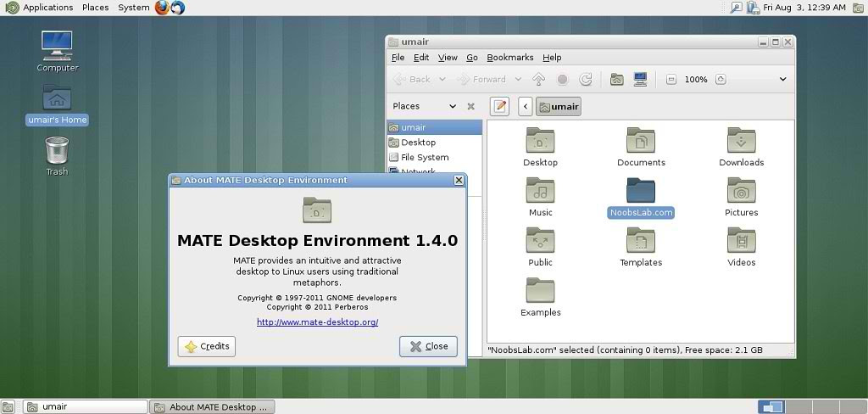Select the Pictures folder
The height and width of the screenshot is (414, 868).
click(741, 197)
